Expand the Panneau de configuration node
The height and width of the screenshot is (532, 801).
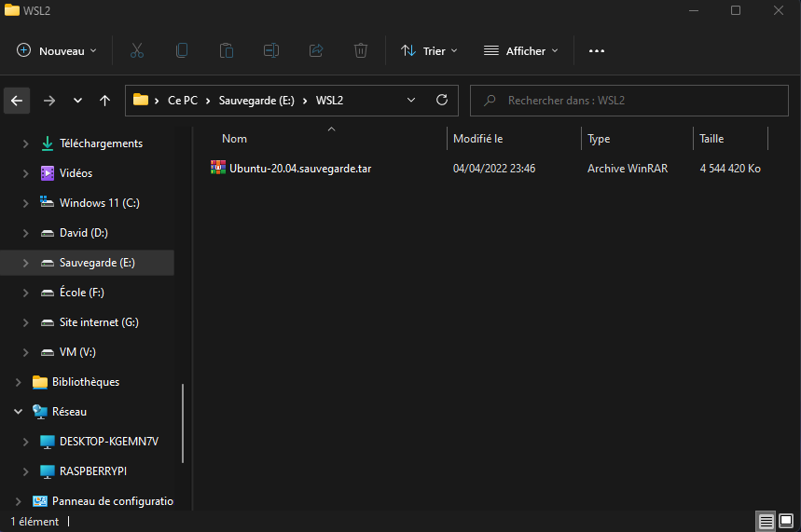click(19, 501)
